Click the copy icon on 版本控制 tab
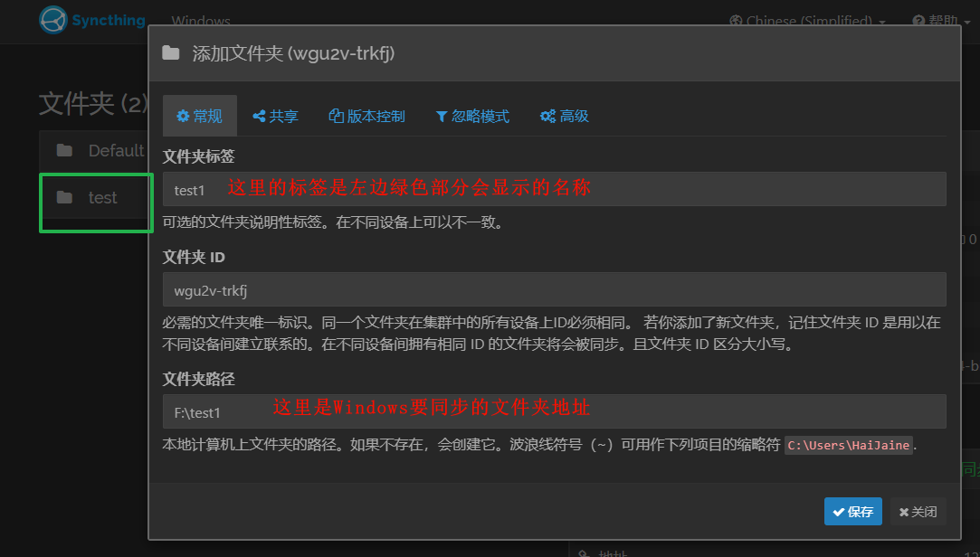 coord(336,116)
